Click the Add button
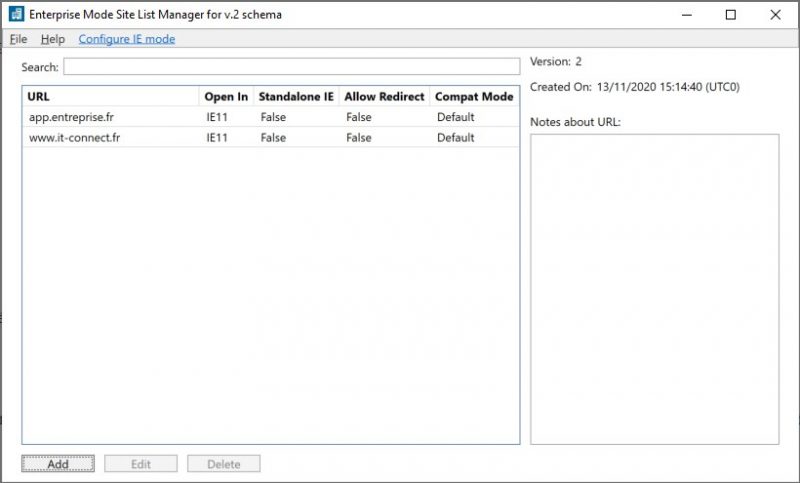Viewport: 800px width, 483px height. [x=58, y=464]
